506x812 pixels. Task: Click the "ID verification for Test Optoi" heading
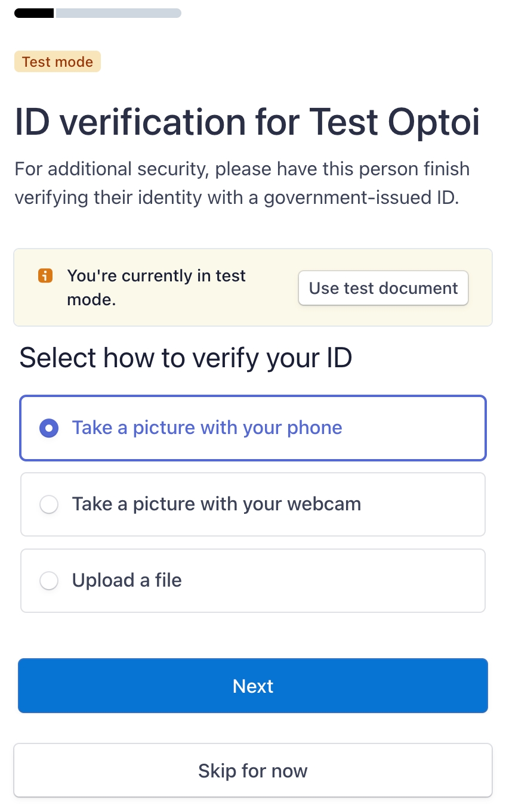[x=247, y=122]
